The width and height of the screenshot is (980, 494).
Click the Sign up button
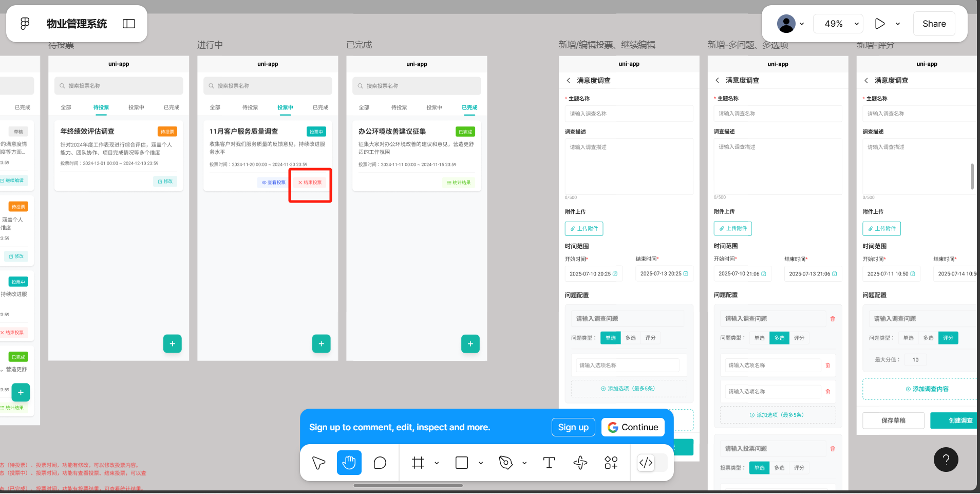point(573,427)
